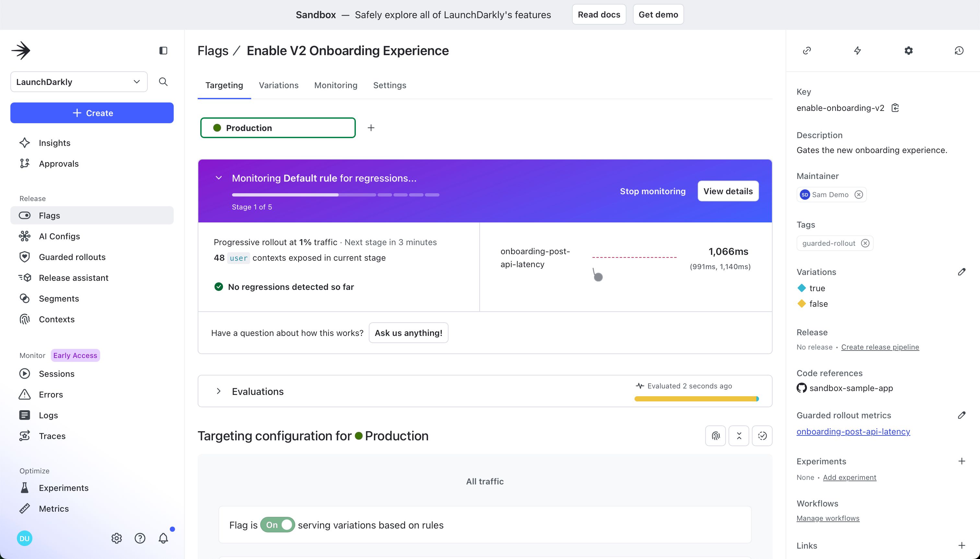
Task: Edit Variations with pencil icon
Action: coord(962,272)
